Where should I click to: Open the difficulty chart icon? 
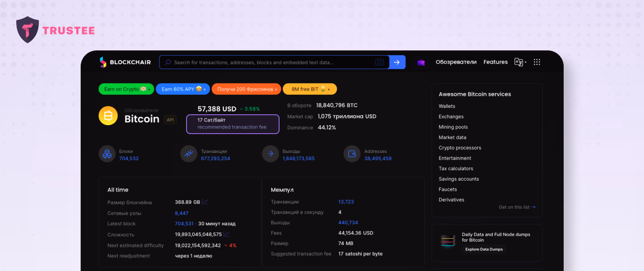pos(227,234)
